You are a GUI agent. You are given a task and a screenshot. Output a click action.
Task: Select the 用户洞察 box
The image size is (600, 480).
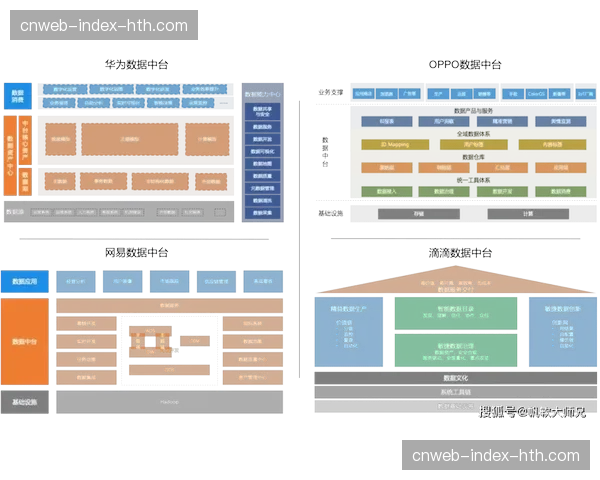[444, 121]
